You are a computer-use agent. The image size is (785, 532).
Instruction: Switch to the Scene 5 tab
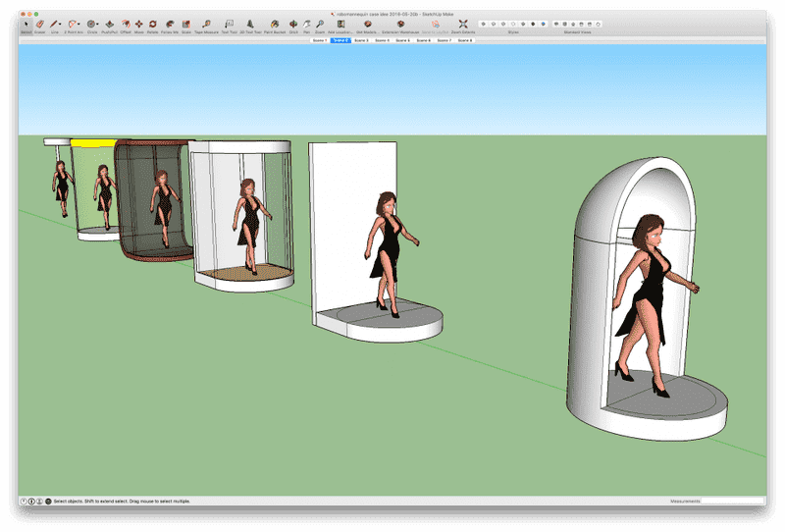click(403, 40)
